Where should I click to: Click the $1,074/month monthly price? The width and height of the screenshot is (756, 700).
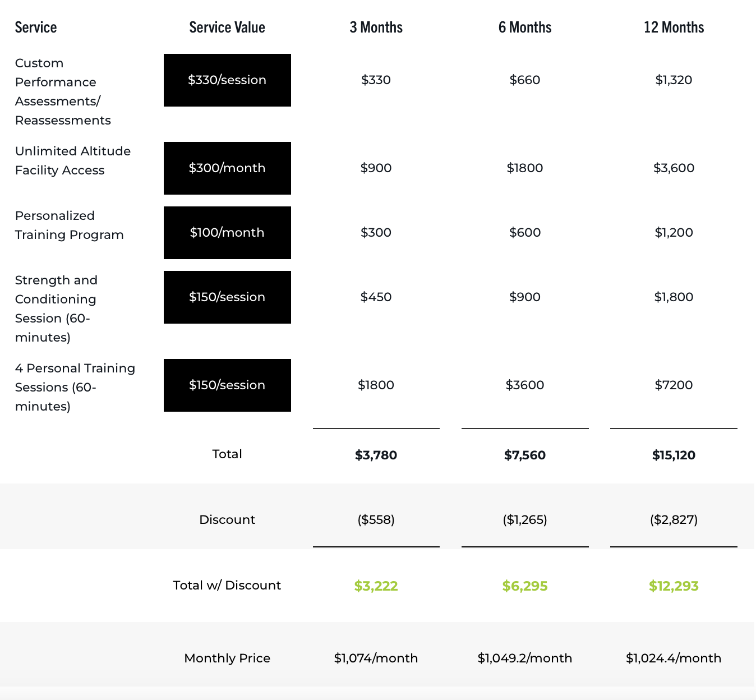tap(376, 658)
